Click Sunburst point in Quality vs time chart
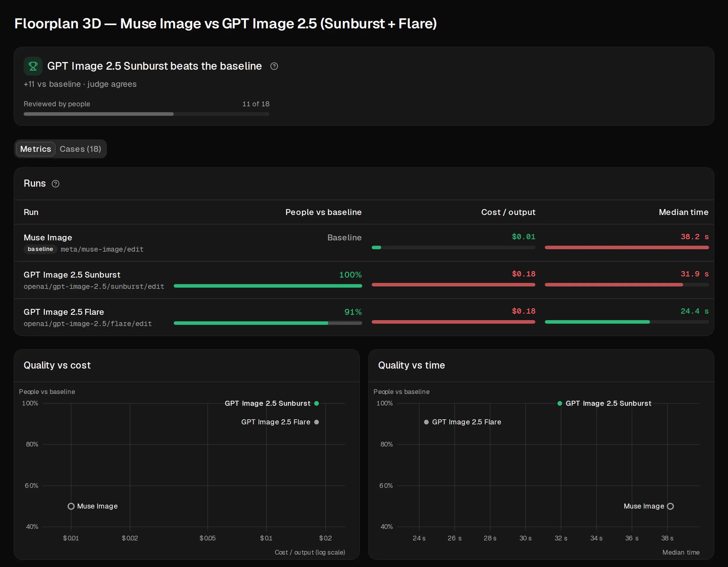Viewport: 728px width, 567px height. 560,403
